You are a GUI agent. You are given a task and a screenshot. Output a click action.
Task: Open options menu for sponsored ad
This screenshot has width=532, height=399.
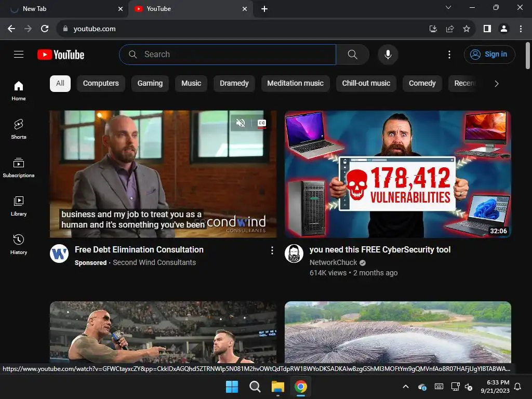(272, 250)
